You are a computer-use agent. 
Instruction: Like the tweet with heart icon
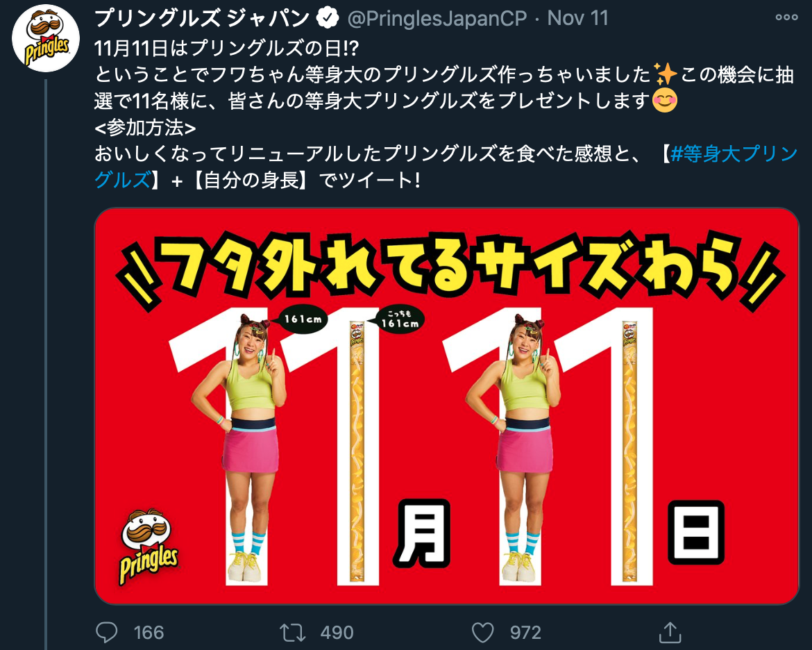point(482,633)
